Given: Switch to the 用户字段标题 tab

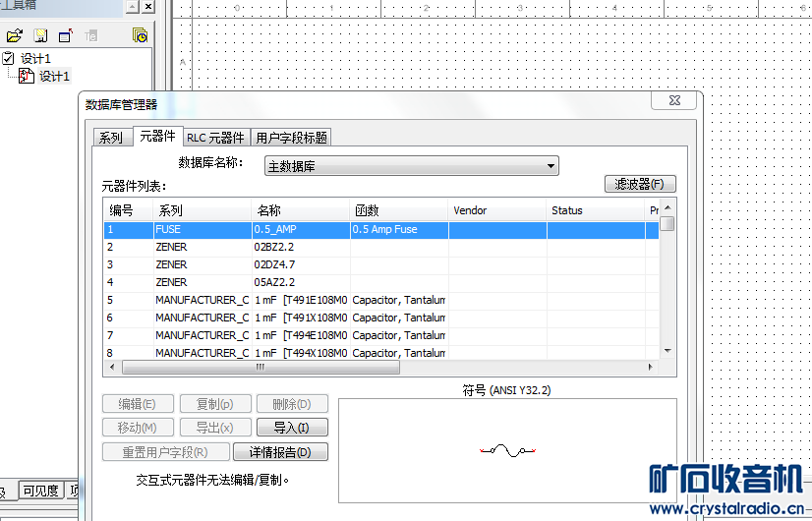Looking at the screenshot, I should 291,138.
